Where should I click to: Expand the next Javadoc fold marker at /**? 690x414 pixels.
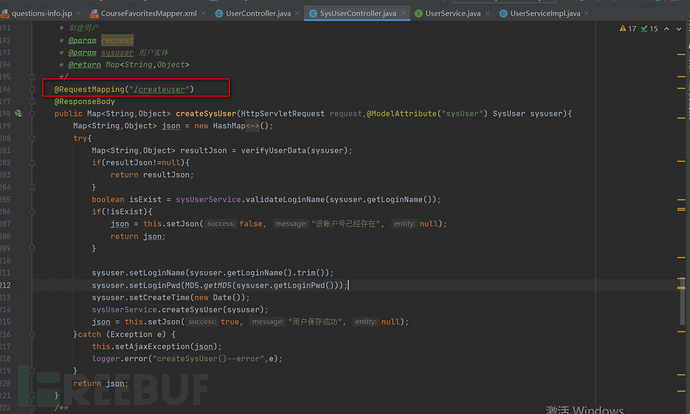click(x=32, y=408)
